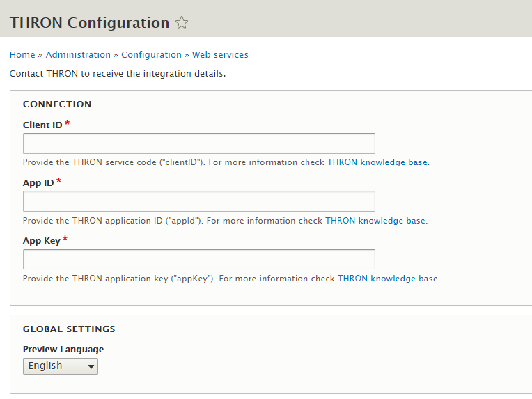Navigate to Configuration breadcrumb
532x399 pixels.
(x=151, y=54)
